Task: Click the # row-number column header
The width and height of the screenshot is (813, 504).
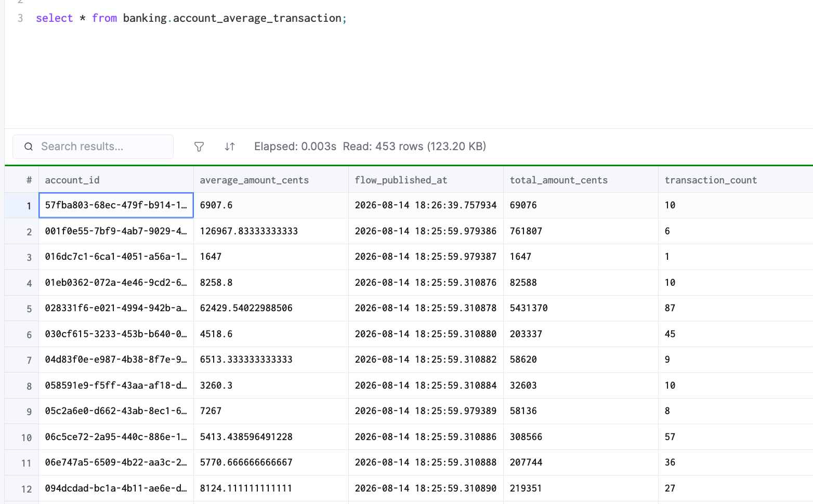Action: (22, 180)
